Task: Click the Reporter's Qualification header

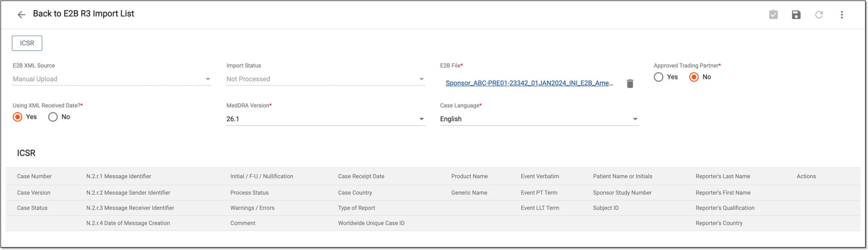Action: click(x=725, y=208)
